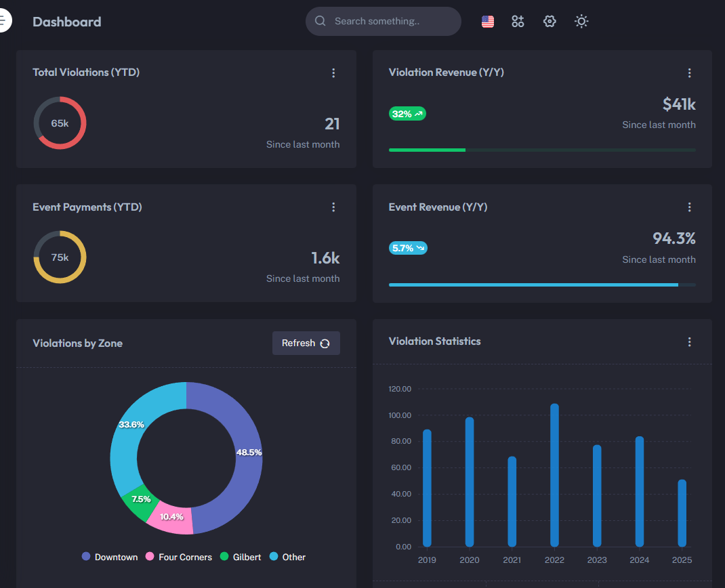Click the blue 5.7% decline badge
This screenshot has width=725, height=588.
(x=408, y=248)
